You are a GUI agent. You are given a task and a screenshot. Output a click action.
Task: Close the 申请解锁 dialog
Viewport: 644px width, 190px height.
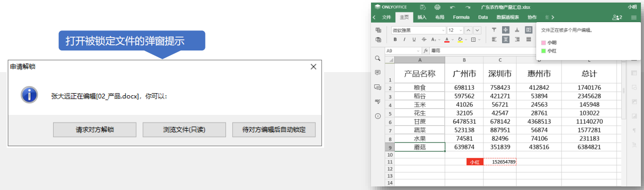point(313,66)
